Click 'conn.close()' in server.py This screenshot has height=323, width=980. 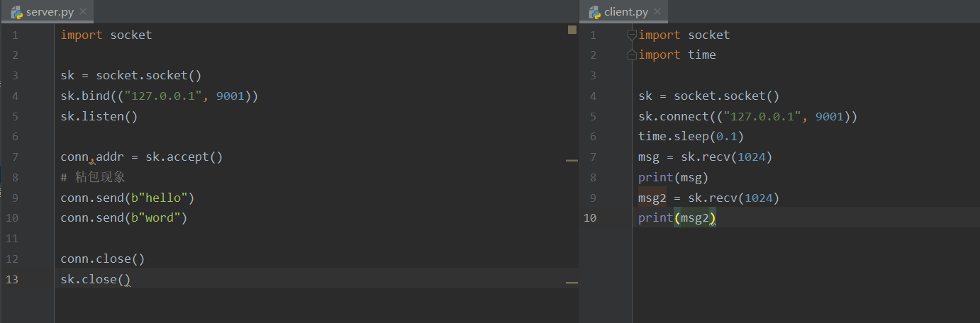pos(103,259)
